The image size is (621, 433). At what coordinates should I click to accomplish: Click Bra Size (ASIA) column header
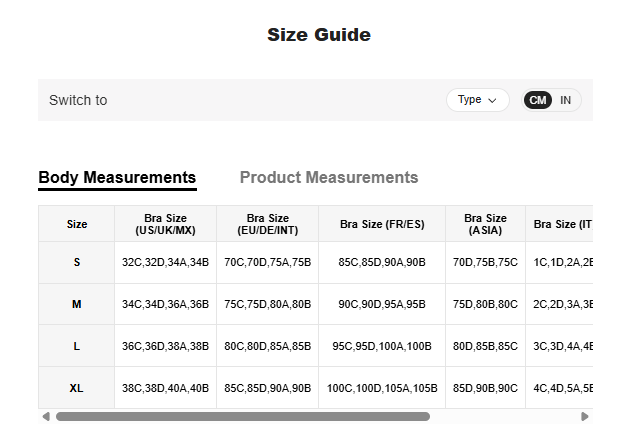[x=486, y=224]
